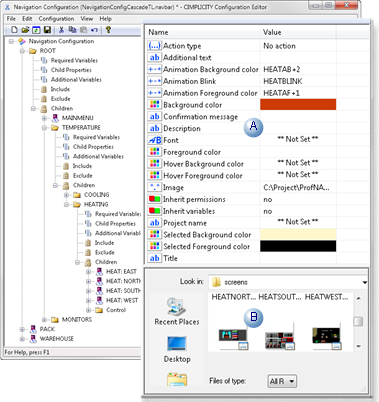Select the Control folder tree item
This screenshot has width=379, height=402.
pyautogui.click(x=116, y=310)
